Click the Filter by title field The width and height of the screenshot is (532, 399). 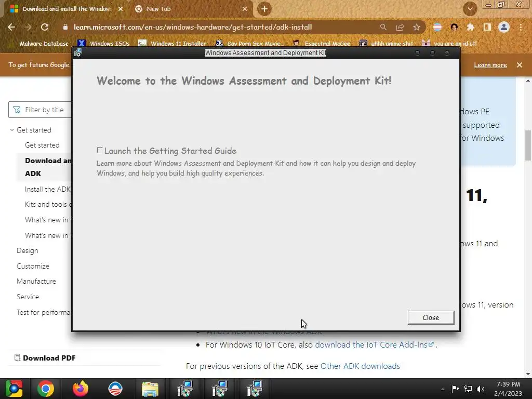40,110
